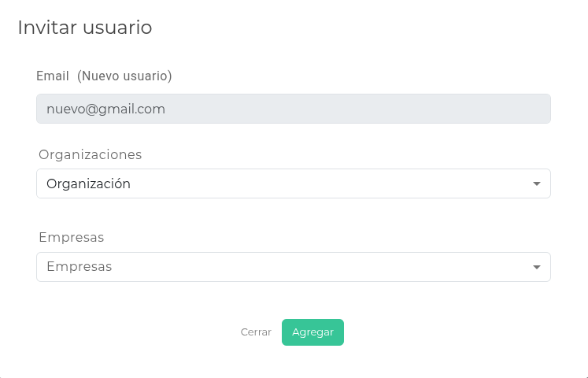Click the "Empresas" placeholder inside the dropdown
The image size is (588, 378).
pyautogui.click(x=79, y=267)
